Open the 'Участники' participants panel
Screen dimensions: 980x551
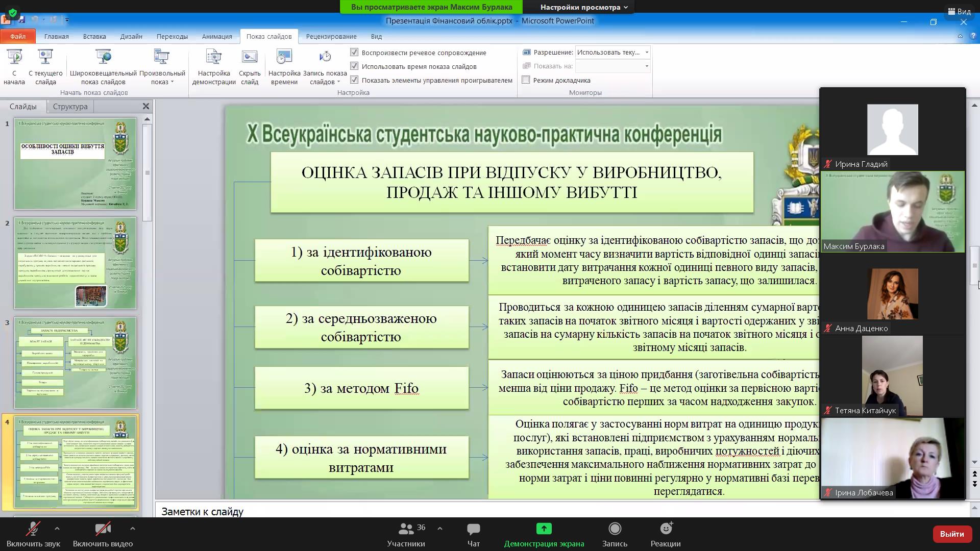[x=406, y=529]
